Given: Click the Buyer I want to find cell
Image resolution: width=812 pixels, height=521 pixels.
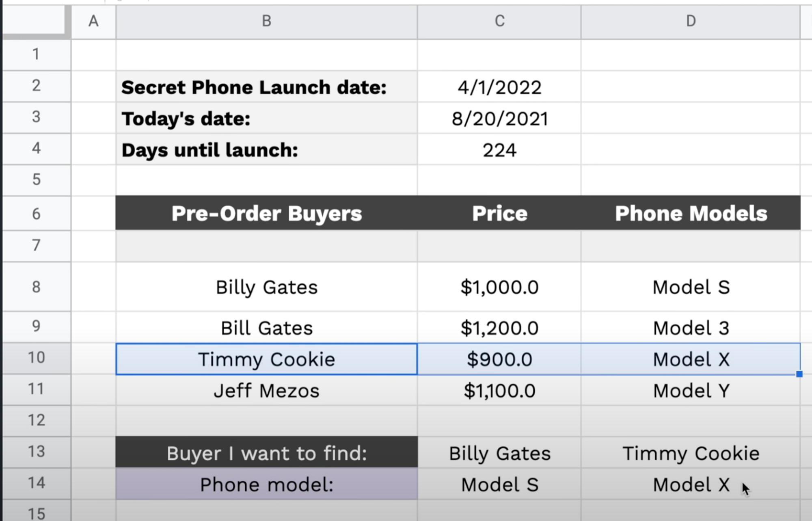Looking at the screenshot, I should (x=266, y=453).
